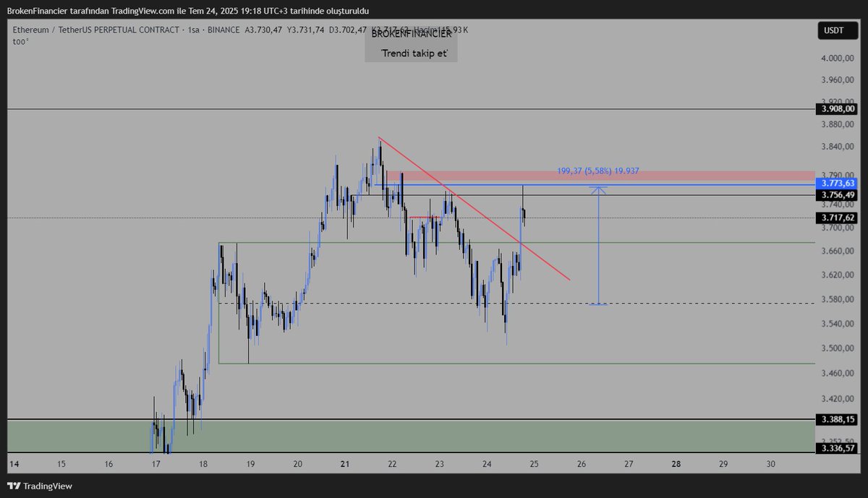This screenshot has height=498, width=868.
Task: Click date 15 on the time axis
Action: tap(61, 464)
